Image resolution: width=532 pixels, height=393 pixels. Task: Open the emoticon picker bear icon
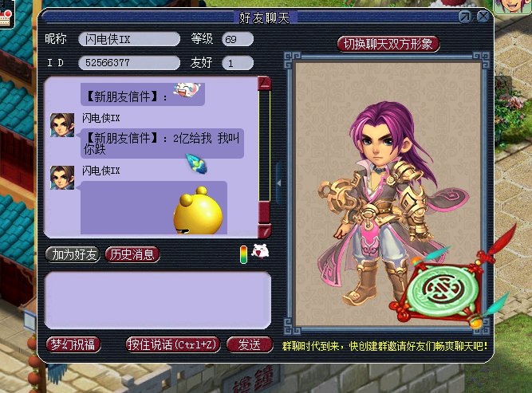[260, 252]
